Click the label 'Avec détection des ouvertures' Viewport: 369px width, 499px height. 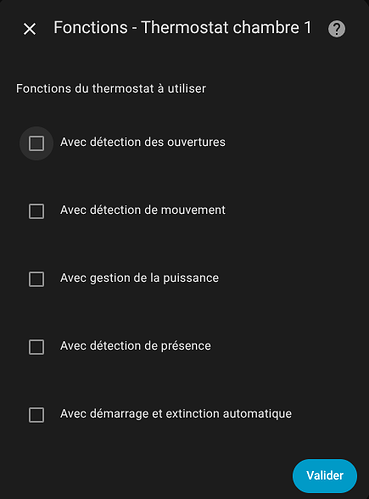(143, 142)
